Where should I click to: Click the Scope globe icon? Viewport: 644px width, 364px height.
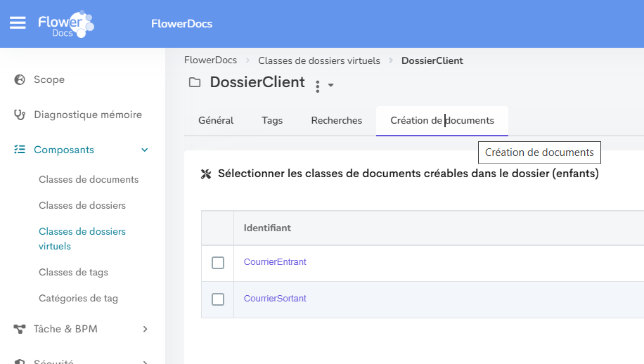(x=20, y=79)
